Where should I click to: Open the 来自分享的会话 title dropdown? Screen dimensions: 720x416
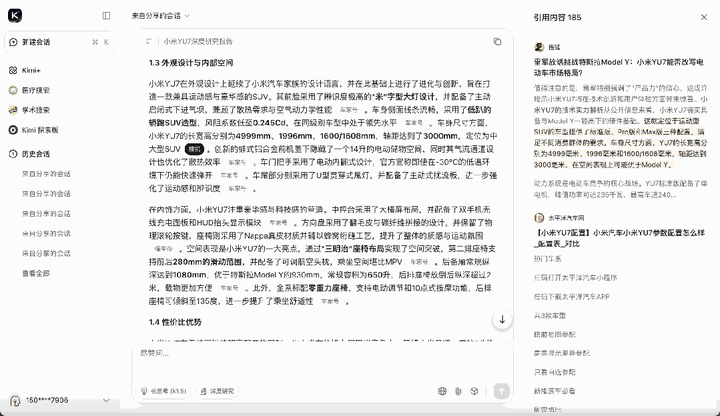click(x=161, y=16)
